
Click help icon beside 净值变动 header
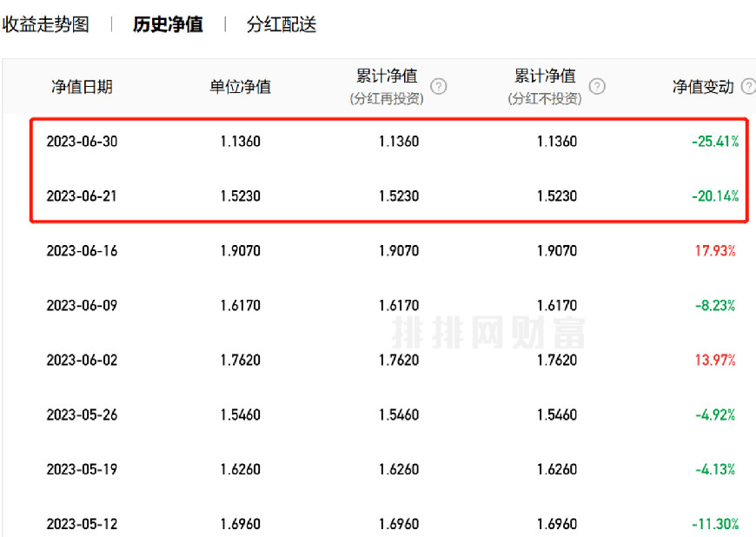click(x=749, y=87)
